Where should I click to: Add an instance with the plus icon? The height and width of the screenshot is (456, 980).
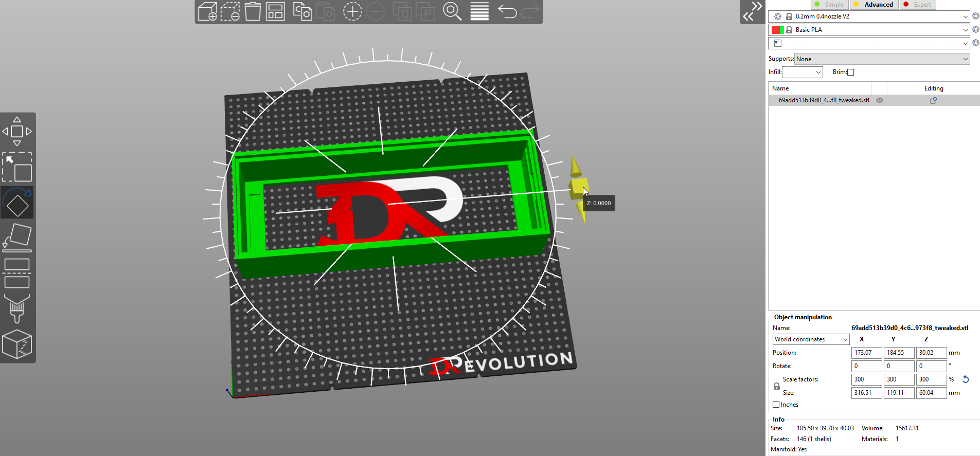pos(352,11)
